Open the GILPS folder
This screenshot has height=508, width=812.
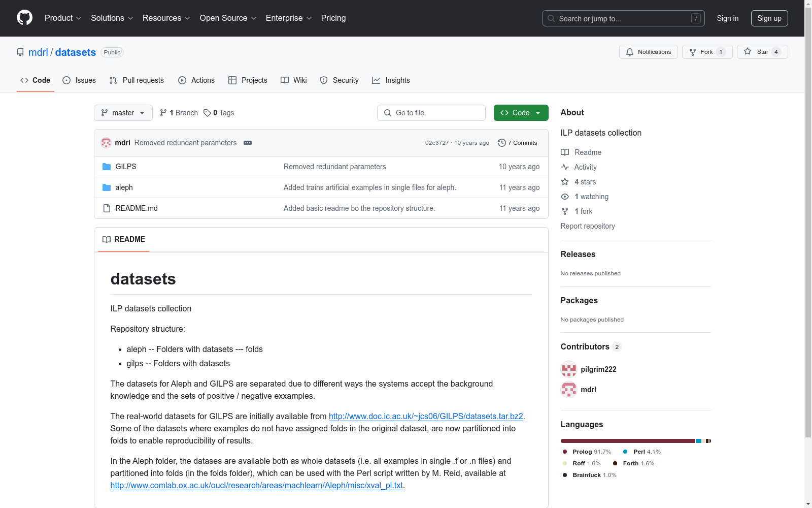[x=126, y=167]
